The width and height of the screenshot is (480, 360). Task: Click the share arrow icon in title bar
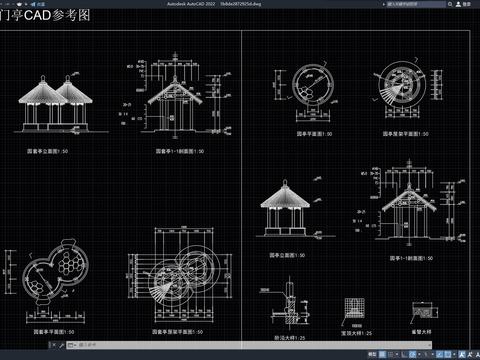[x=33, y=4]
